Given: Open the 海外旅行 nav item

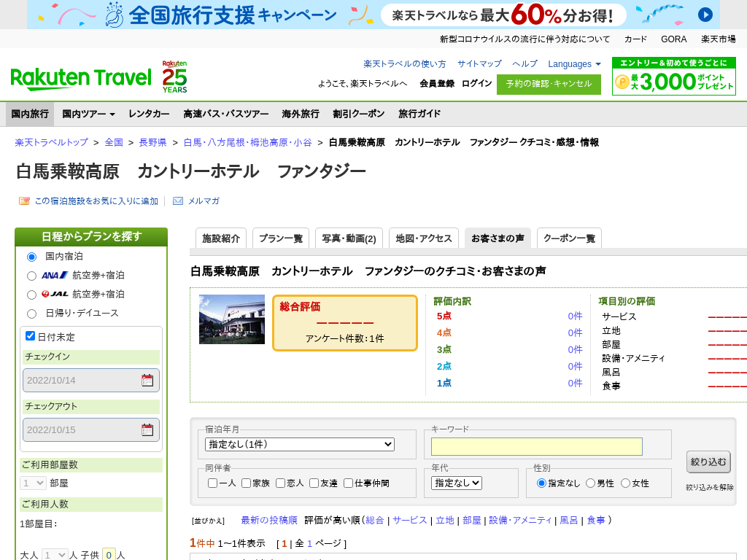Looking at the screenshot, I should tap(301, 114).
